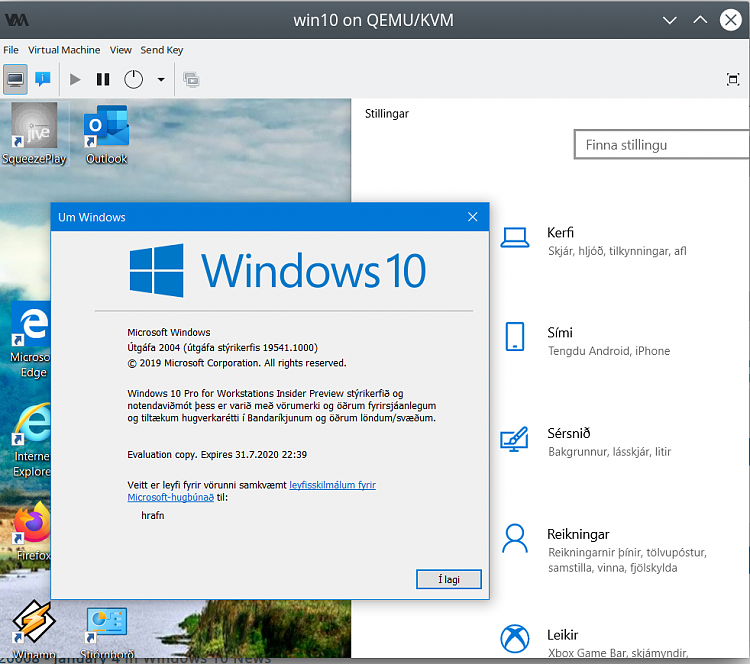Open leyfisskilmálum fyrir license link

332,485
